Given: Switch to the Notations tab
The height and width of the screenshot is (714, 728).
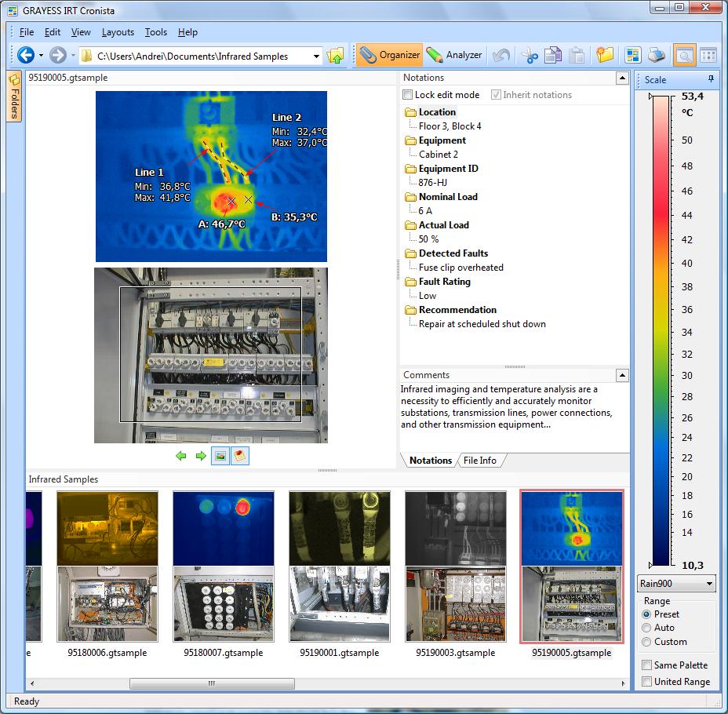Looking at the screenshot, I should coord(431,460).
